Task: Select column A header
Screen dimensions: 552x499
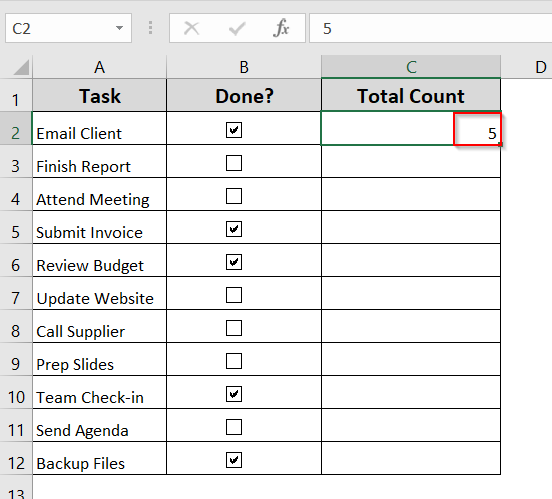Action: (100, 67)
